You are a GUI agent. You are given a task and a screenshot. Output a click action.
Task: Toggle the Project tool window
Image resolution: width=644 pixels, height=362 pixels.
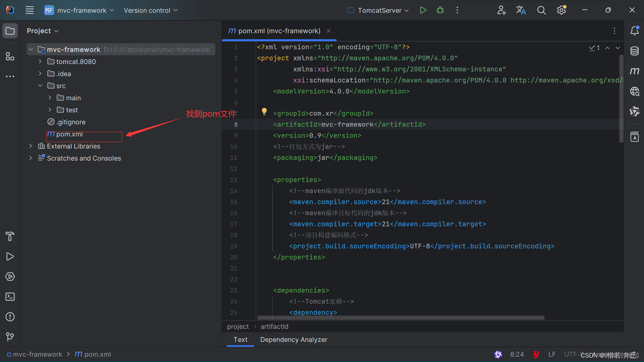10,31
